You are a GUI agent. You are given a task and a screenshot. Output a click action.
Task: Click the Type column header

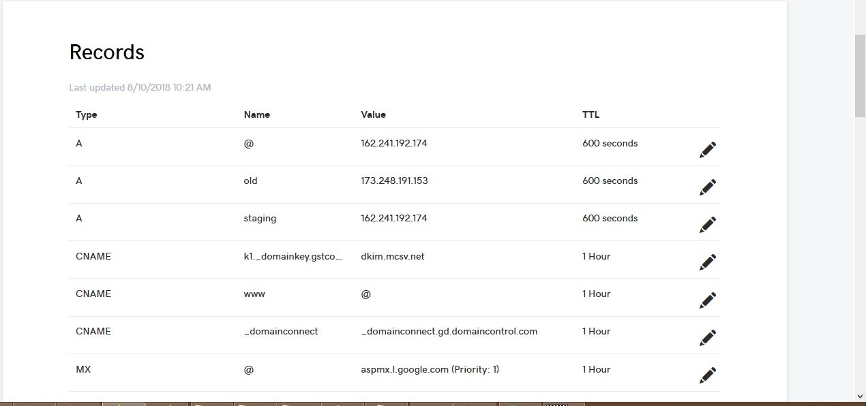pos(87,114)
